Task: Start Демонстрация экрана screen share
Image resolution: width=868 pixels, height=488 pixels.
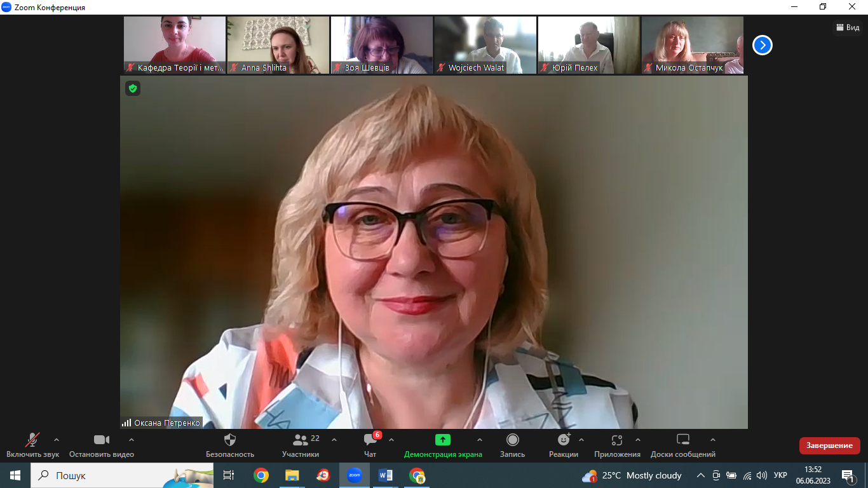Action: point(443,445)
